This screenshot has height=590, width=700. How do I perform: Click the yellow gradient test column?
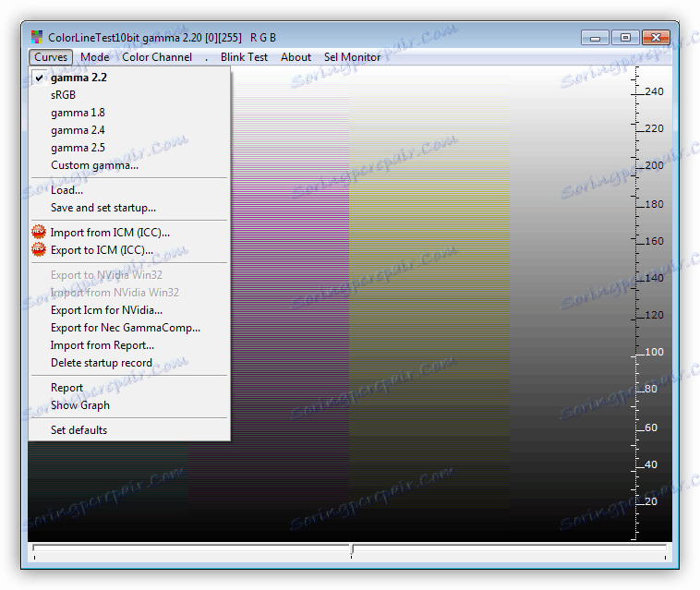coord(429,304)
